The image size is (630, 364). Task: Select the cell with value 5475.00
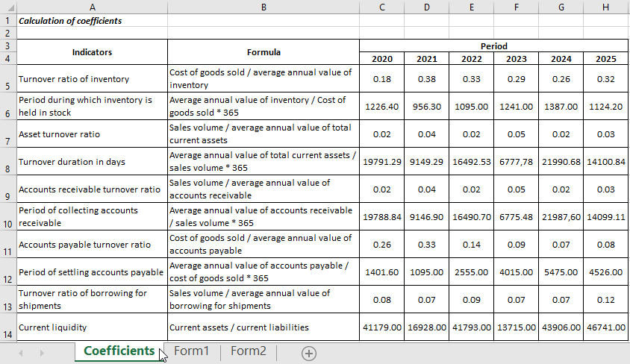561,272
